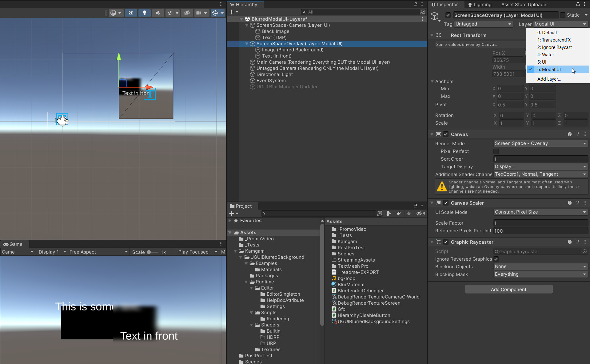Filter Project search by favorites star
This screenshot has width=590, height=364.
tap(409, 214)
